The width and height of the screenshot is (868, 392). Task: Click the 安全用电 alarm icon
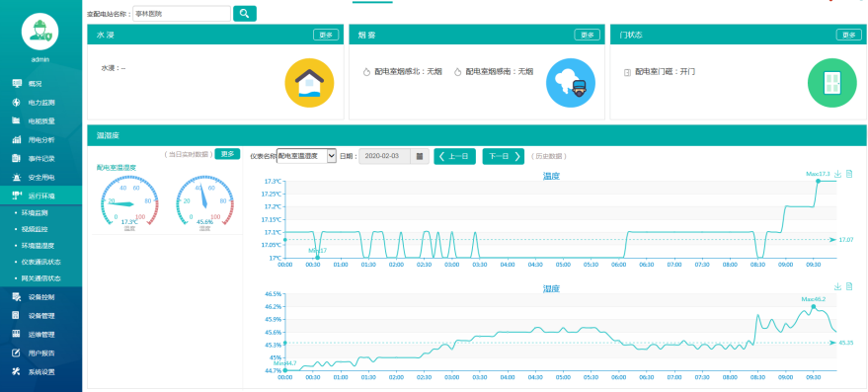click(17, 177)
